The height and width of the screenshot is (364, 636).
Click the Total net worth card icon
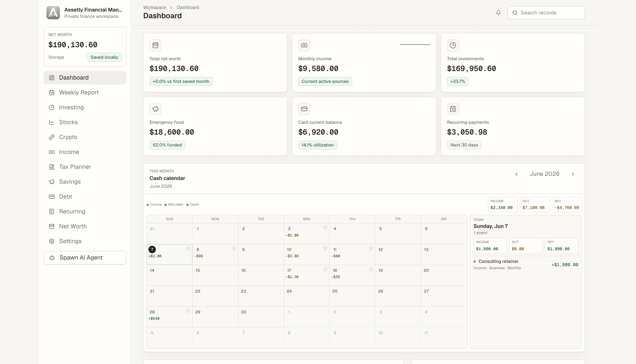tap(155, 45)
